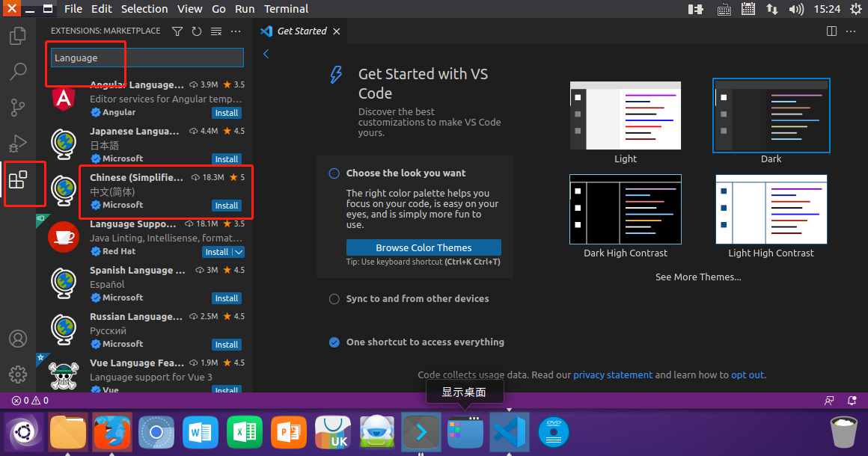Split the editor to the right
The height and width of the screenshot is (456, 868).
[831, 31]
